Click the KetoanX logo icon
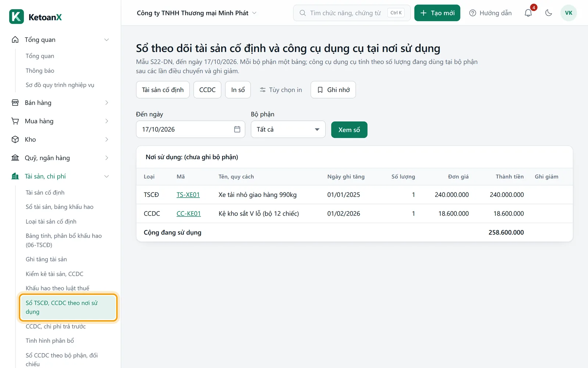This screenshot has height=368, width=588. [17, 17]
